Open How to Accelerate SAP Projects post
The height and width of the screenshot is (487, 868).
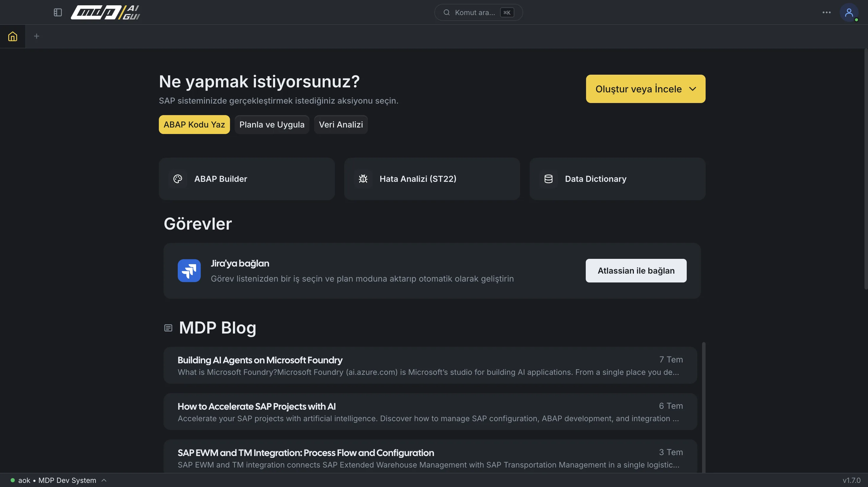(x=430, y=411)
